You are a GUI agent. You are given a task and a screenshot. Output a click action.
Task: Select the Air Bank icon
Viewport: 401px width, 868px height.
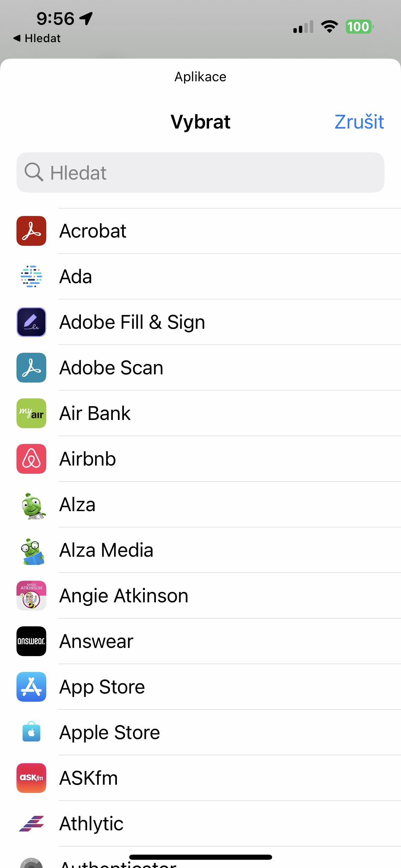[31, 413]
